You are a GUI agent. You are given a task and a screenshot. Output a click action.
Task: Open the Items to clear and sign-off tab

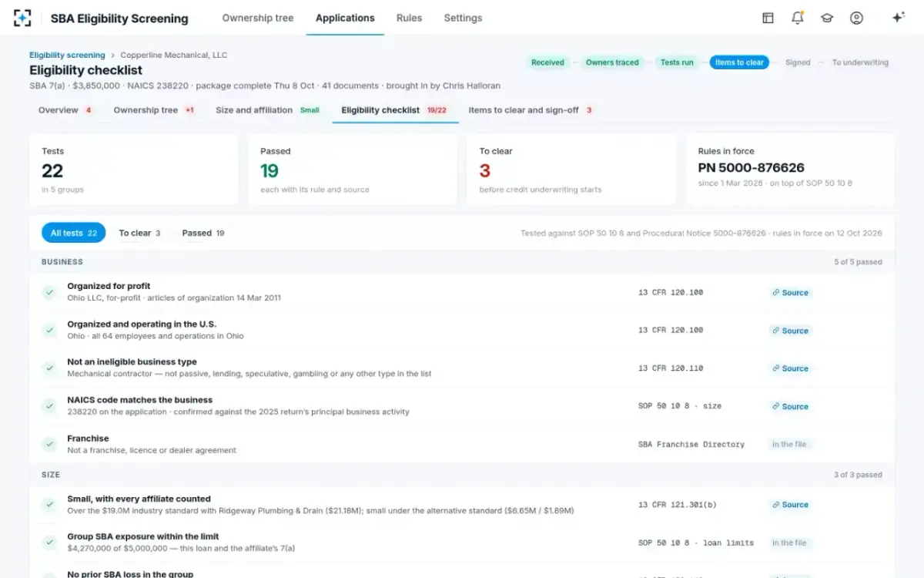pos(531,110)
